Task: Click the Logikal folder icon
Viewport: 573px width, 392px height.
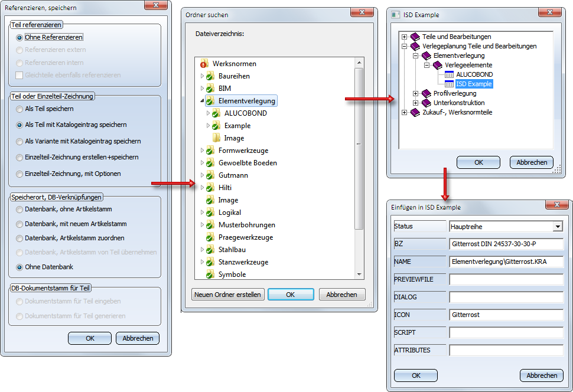Action: (210, 213)
